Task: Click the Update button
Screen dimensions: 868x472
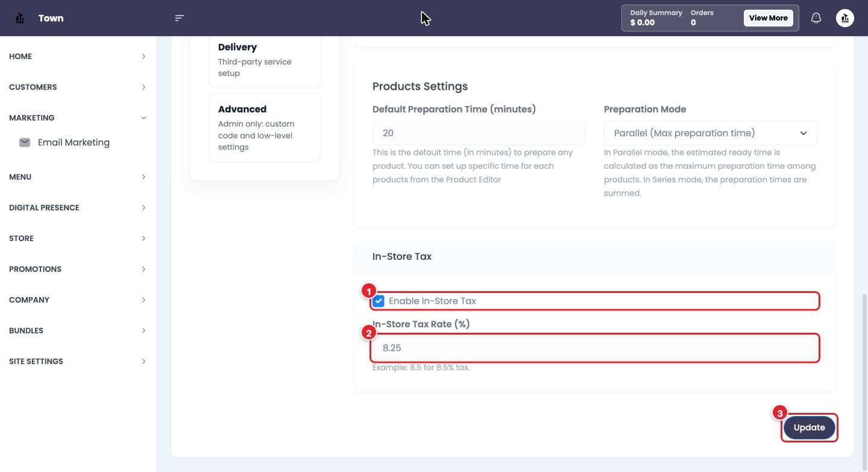Action: pos(809,427)
